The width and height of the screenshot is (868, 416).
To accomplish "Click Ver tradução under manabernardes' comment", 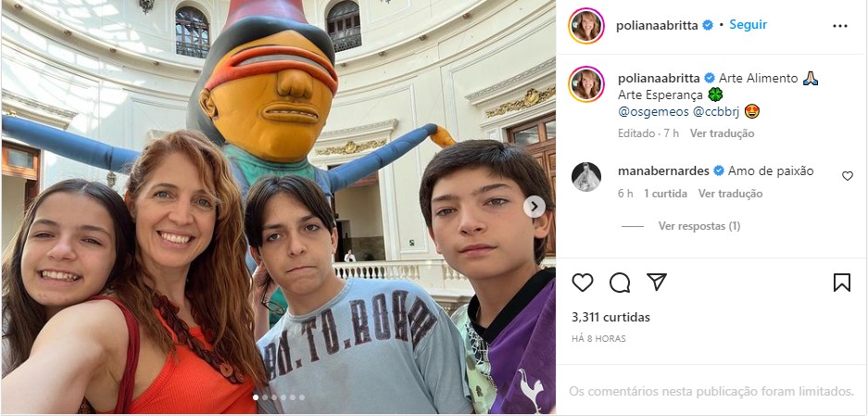I will point(730,194).
